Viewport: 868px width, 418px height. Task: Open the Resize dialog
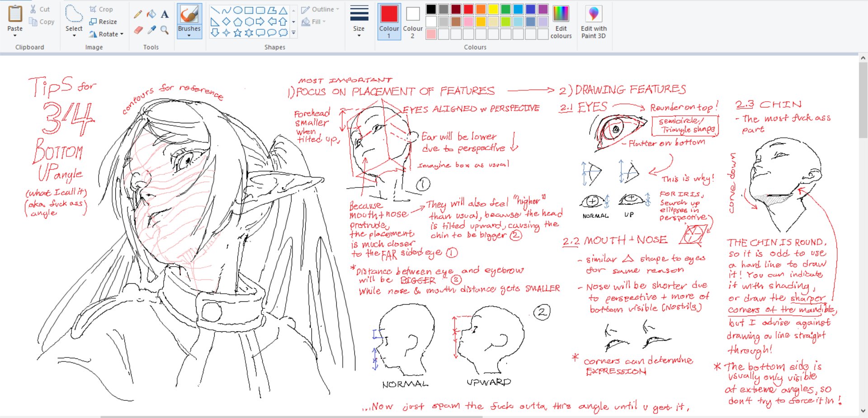[x=103, y=22]
